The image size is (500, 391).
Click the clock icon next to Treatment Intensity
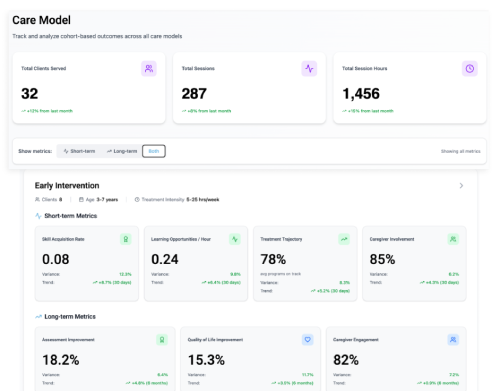coord(137,199)
